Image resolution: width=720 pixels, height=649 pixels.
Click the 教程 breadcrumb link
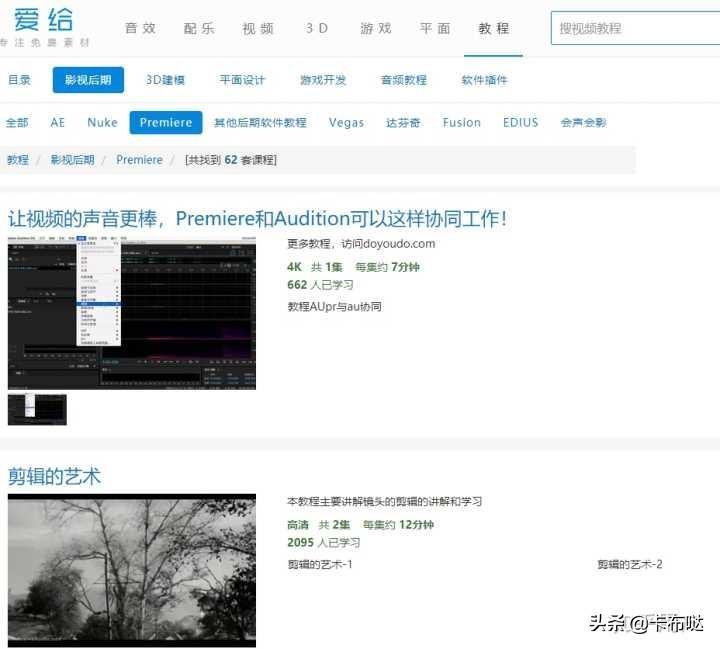point(18,160)
